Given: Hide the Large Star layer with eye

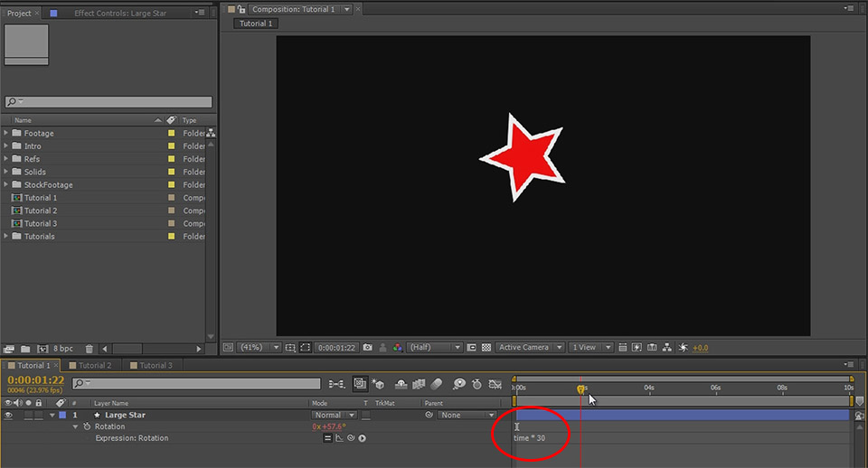Looking at the screenshot, I should coord(9,415).
